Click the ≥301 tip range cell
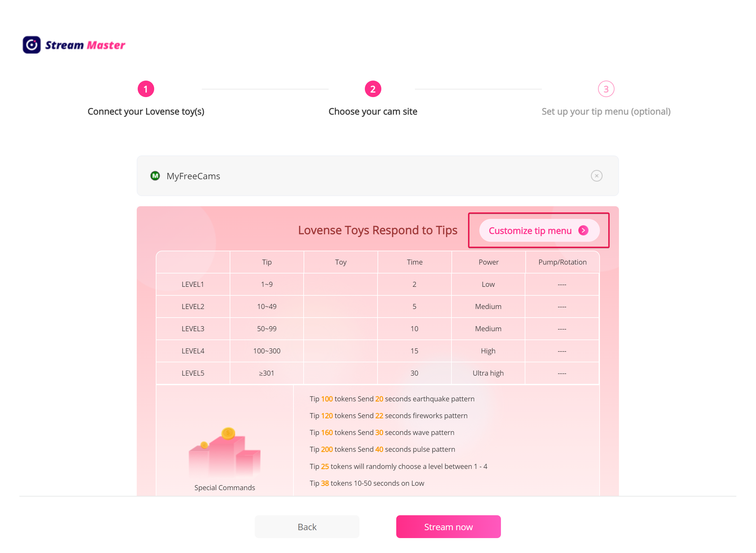The height and width of the screenshot is (553, 756). pos(267,373)
